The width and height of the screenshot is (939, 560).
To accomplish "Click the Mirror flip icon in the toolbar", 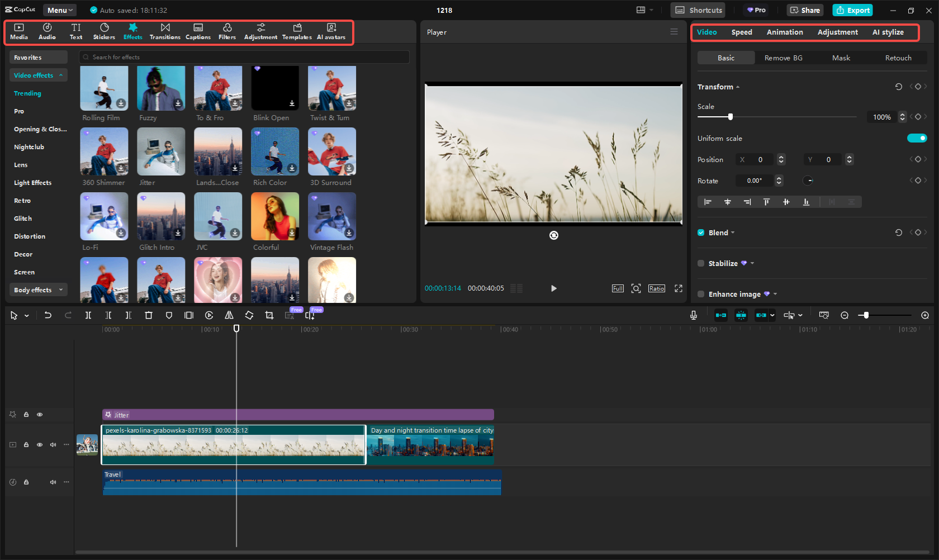I will pos(229,315).
